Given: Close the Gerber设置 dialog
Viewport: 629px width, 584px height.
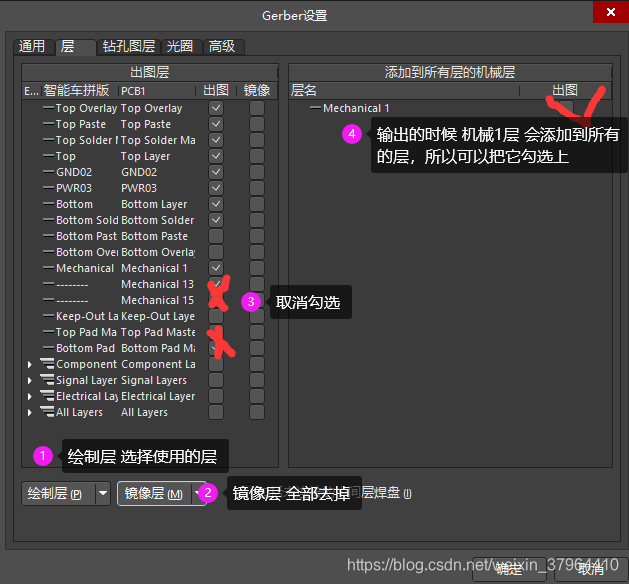Looking at the screenshot, I should click(611, 12).
